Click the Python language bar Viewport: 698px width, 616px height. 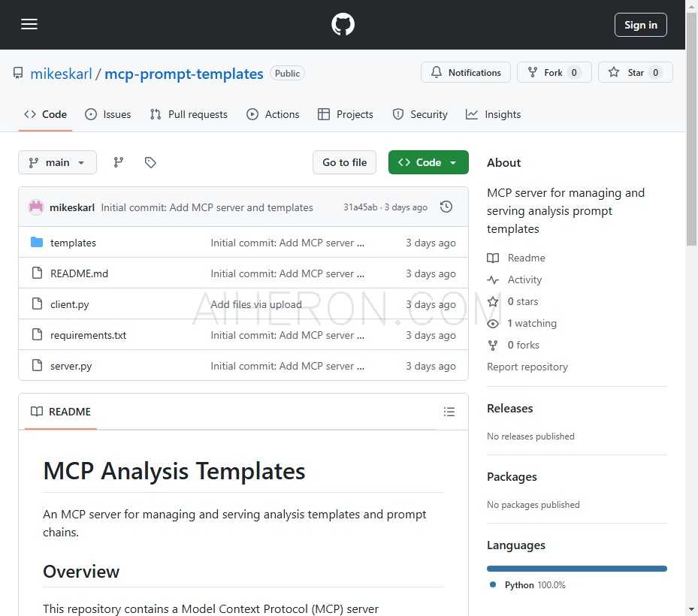point(576,569)
